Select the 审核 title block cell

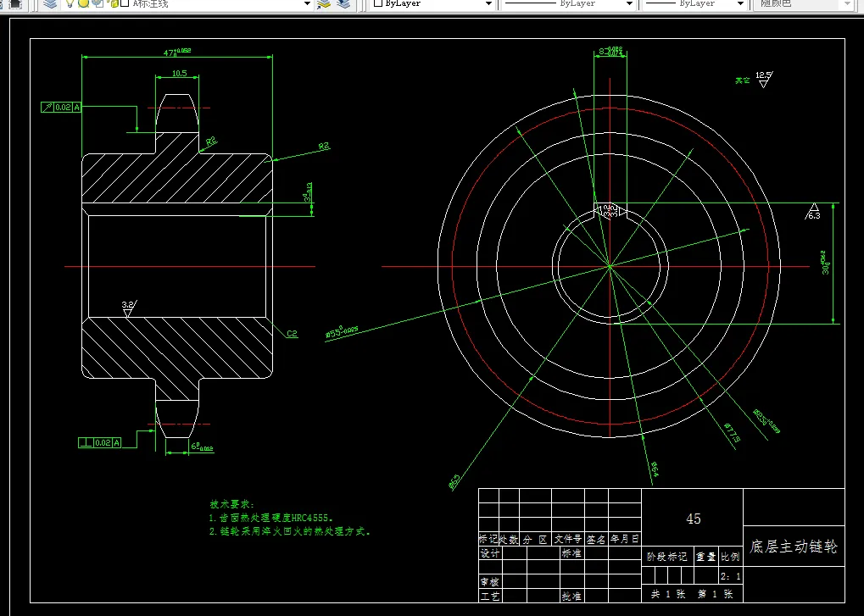(x=490, y=582)
